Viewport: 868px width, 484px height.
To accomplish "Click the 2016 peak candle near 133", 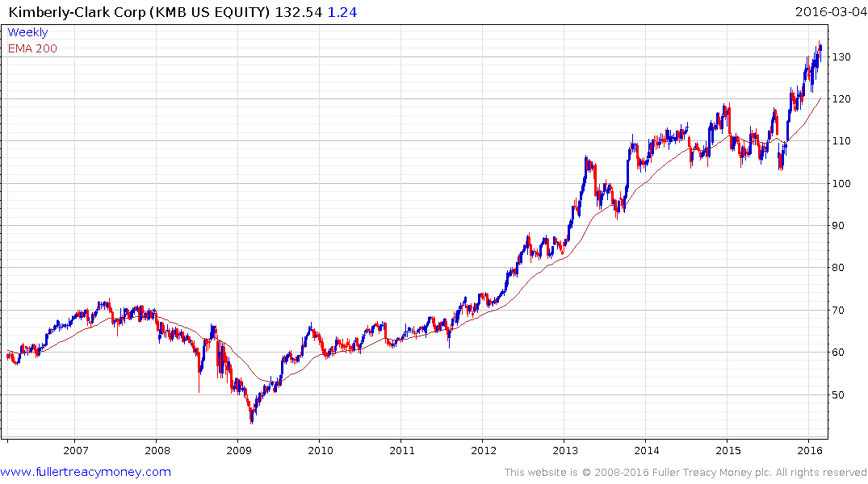I will pos(820,50).
